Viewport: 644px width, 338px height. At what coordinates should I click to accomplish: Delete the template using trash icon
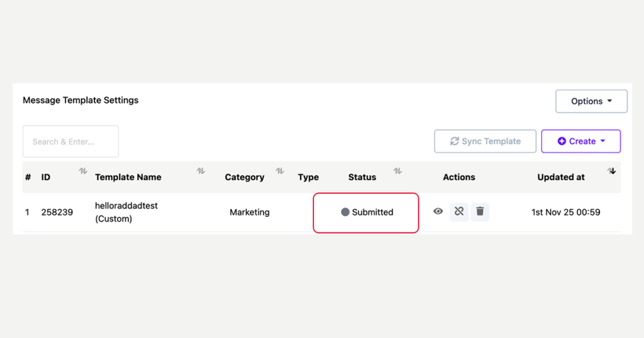[480, 212]
